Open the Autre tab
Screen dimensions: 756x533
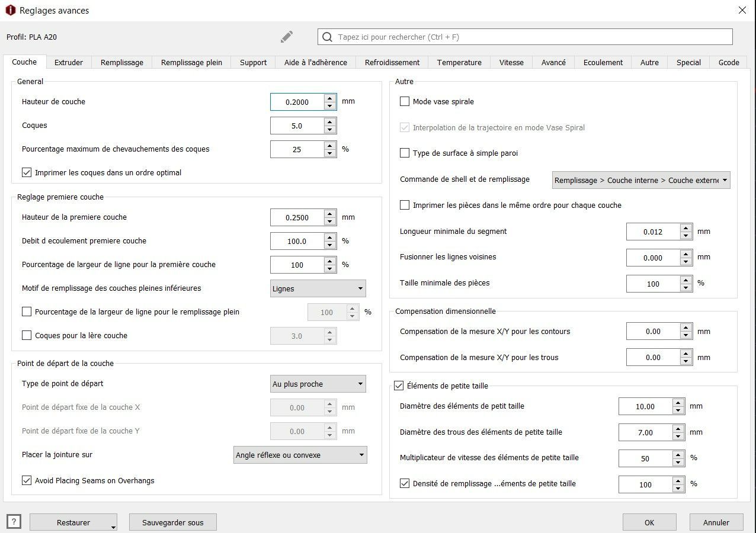(649, 62)
